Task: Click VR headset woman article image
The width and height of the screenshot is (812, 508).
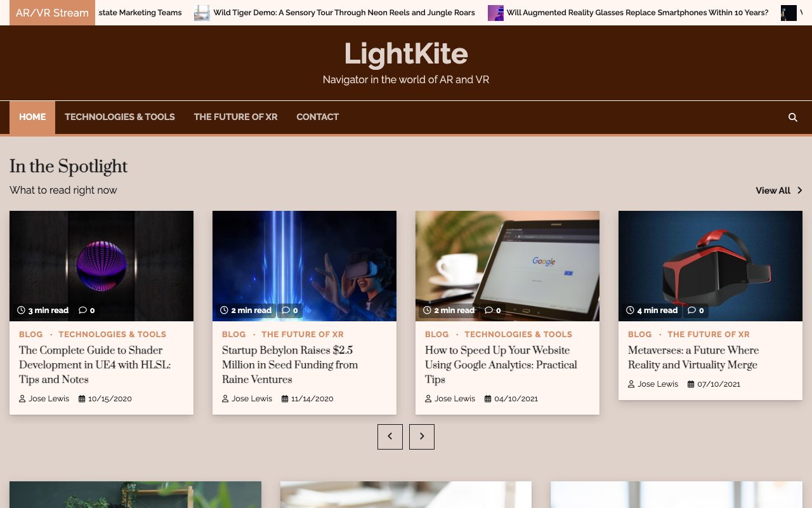Action: (304, 266)
